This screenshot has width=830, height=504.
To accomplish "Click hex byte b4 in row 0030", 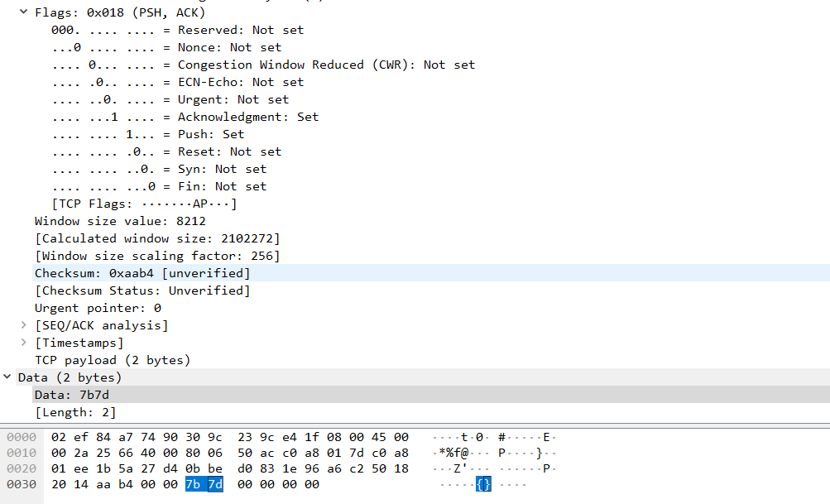I will click(126, 484).
